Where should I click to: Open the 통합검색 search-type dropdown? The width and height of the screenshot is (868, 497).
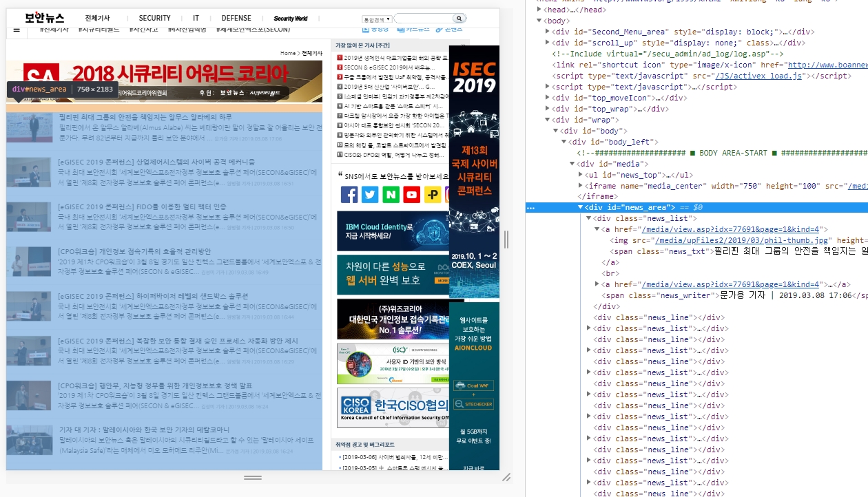click(x=377, y=19)
